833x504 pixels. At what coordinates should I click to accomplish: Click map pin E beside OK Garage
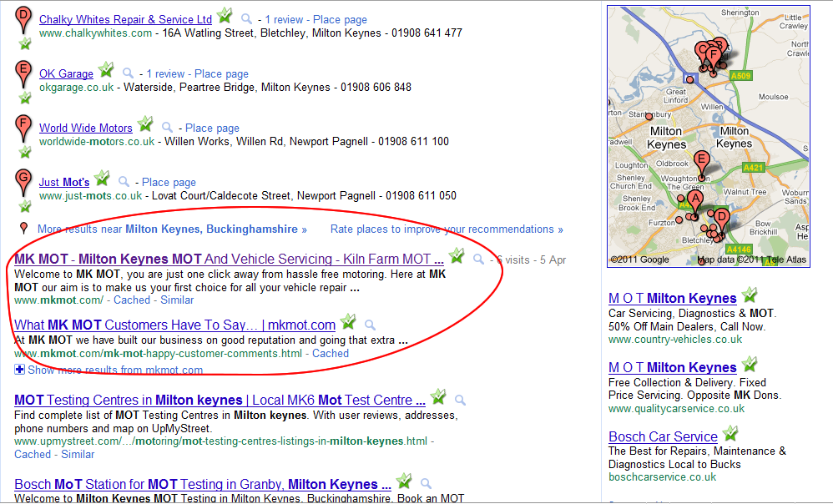click(23, 73)
